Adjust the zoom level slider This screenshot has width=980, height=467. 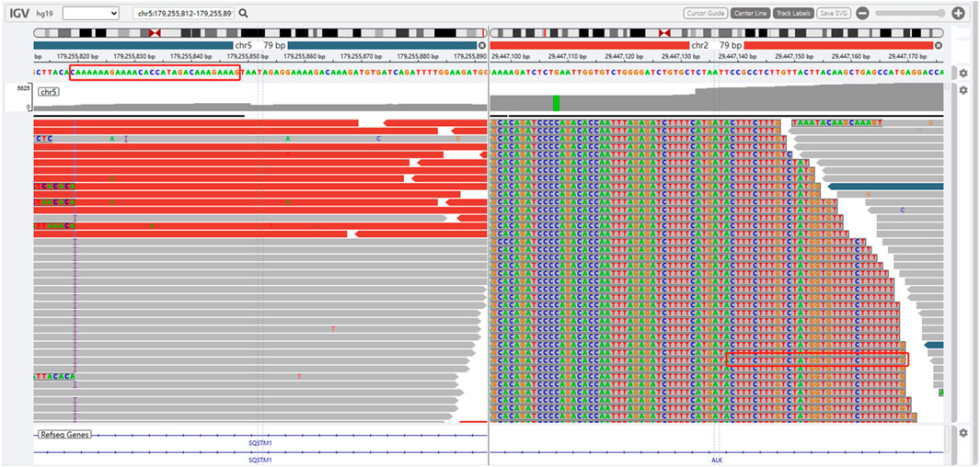click(910, 13)
